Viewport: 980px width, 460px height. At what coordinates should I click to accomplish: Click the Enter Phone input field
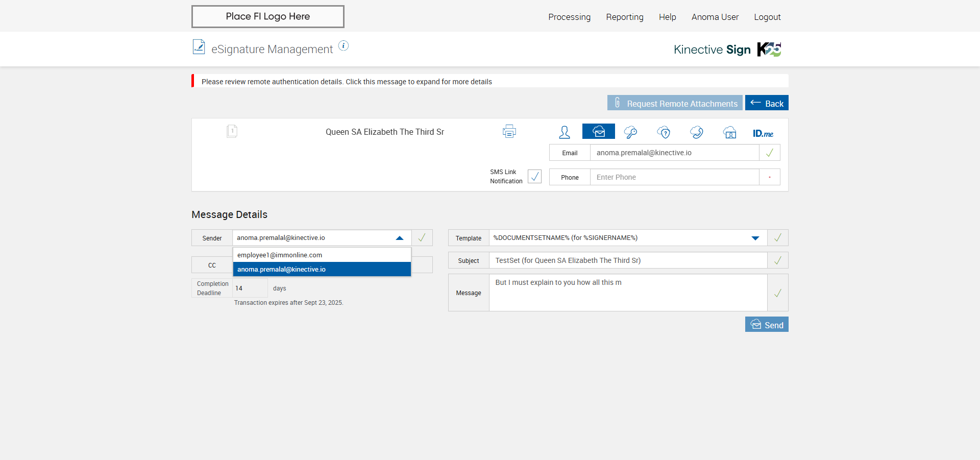coord(674,177)
